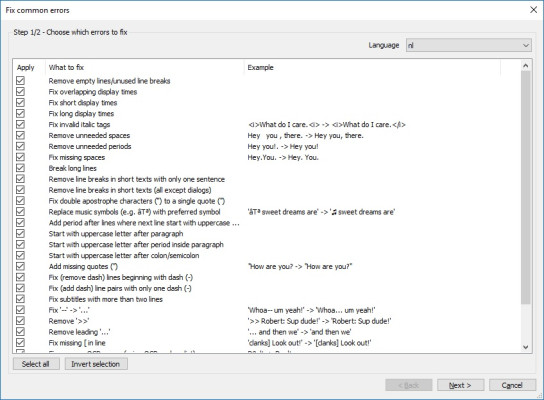544x400 pixels.
Task: Click the 'How are you?' quotes example
Action: (x=300, y=266)
